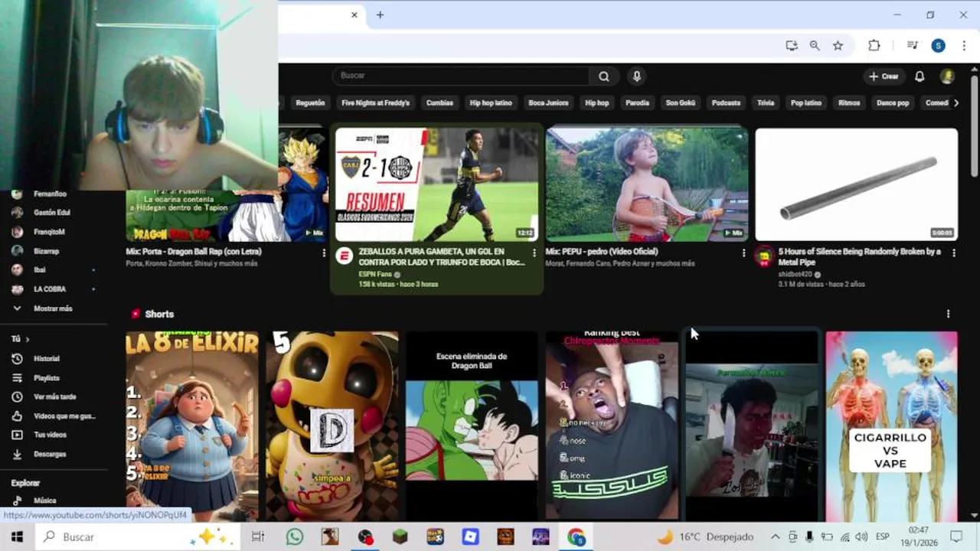The image size is (980, 551).
Task: Open Shorts section three-dot options
Action: pos(948,314)
